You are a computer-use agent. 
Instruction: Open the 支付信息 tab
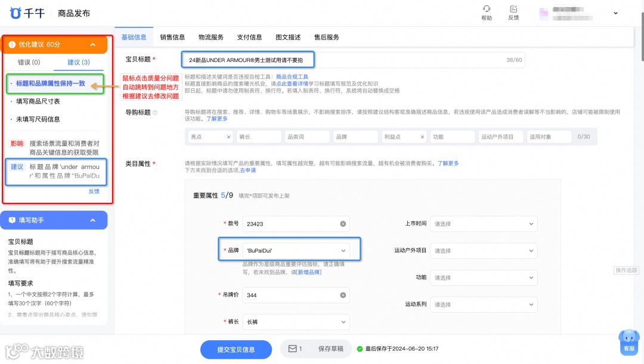[249, 37]
